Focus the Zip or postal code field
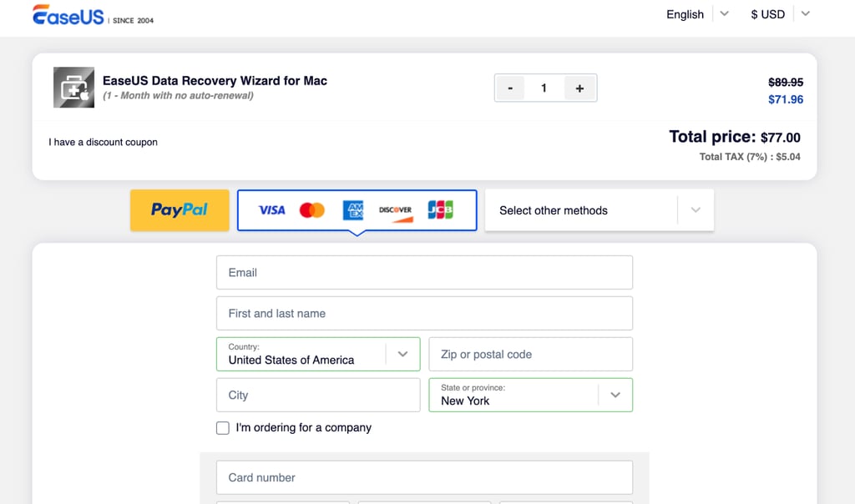The width and height of the screenshot is (855, 504). pos(530,354)
